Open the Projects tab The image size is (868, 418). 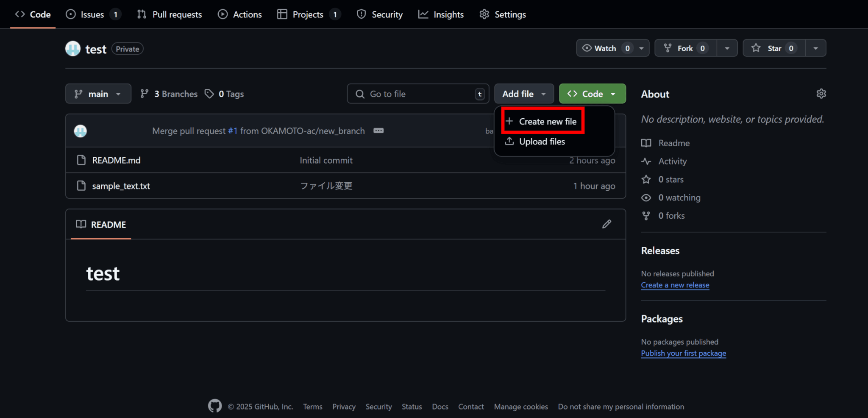[x=309, y=14]
